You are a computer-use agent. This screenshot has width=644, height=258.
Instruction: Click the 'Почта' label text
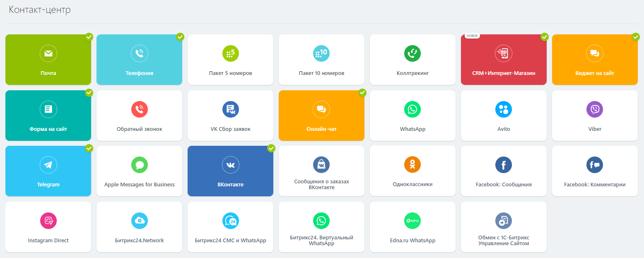48,73
